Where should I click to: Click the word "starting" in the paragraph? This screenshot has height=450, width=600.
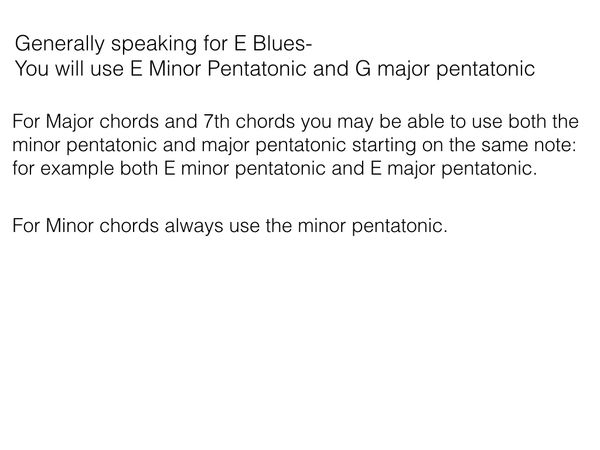pos(405,147)
